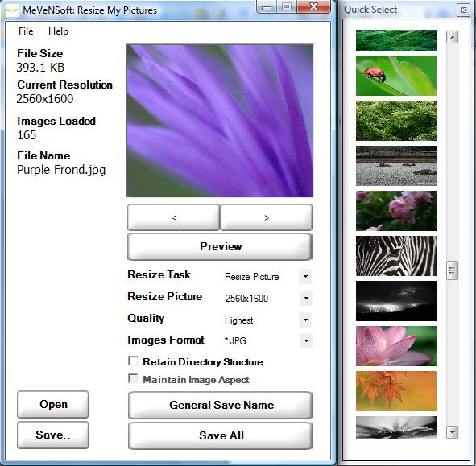Click the Quick Select scrollbar thumb

coord(452,270)
